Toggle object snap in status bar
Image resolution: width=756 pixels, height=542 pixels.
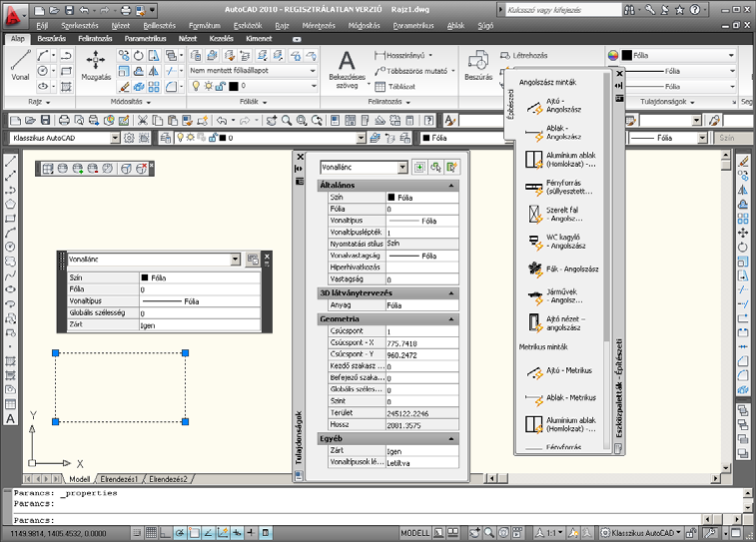tap(194, 533)
